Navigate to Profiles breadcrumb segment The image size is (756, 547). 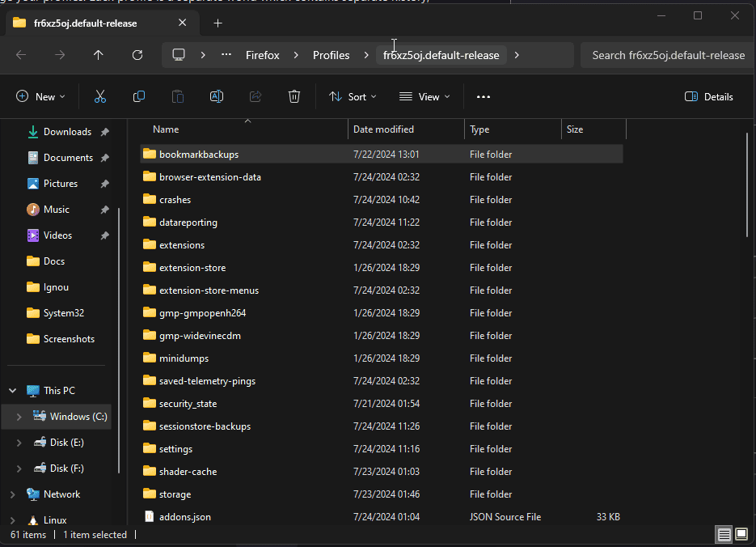[332, 55]
